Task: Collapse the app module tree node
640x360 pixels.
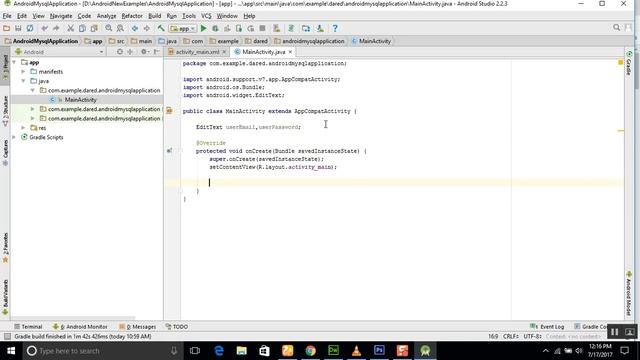Action: (14, 62)
